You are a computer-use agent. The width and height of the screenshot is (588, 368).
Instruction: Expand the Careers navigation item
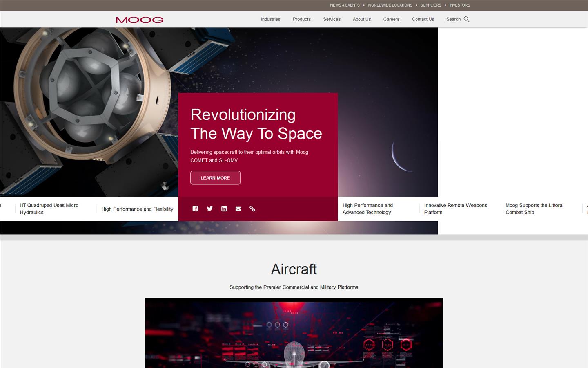391,19
